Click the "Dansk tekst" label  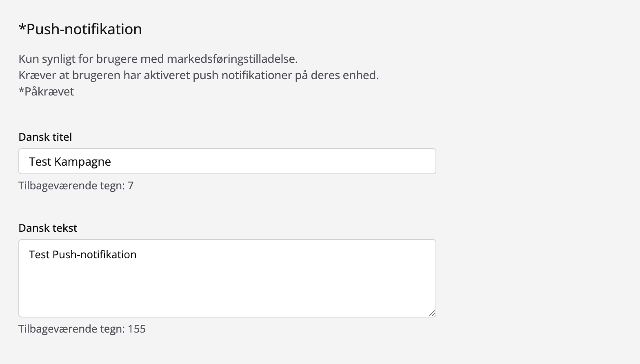coord(48,228)
